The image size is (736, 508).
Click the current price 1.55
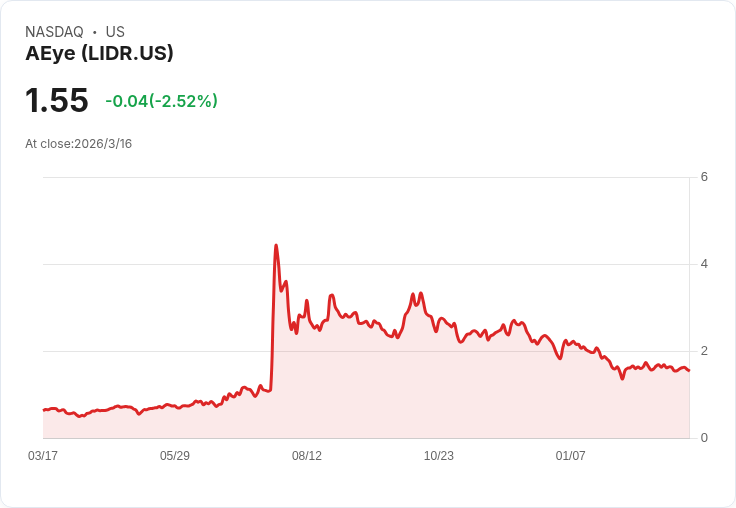pos(57,101)
